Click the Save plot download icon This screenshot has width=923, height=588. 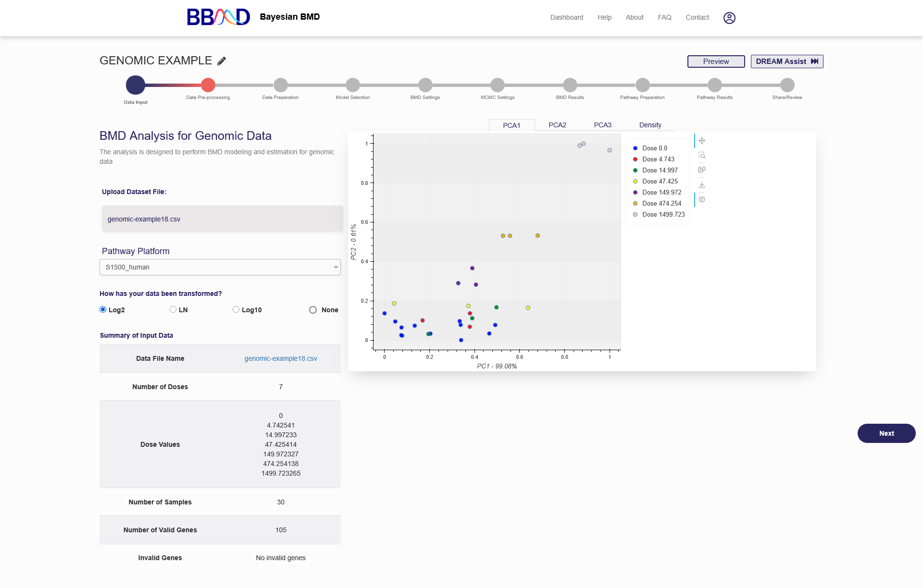coord(702,185)
